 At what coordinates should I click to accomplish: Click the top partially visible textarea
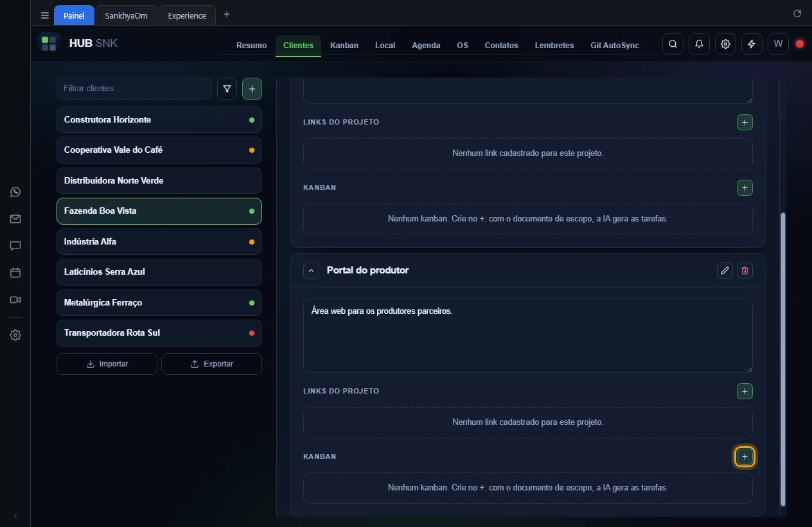coord(528,91)
